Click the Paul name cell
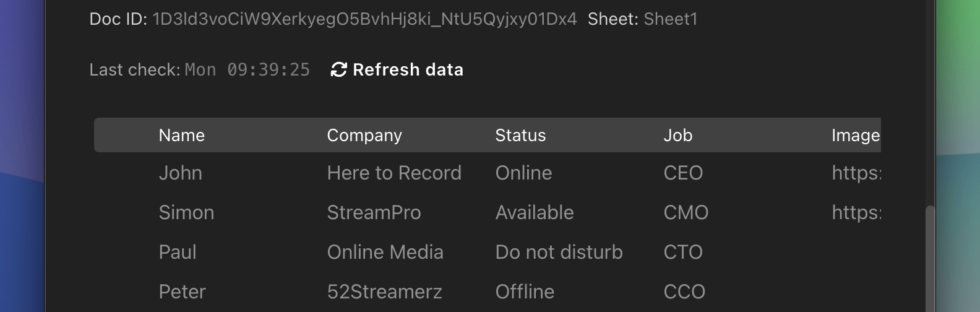Image resolution: width=980 pixels, height=312 pixels. pos(178,252)
